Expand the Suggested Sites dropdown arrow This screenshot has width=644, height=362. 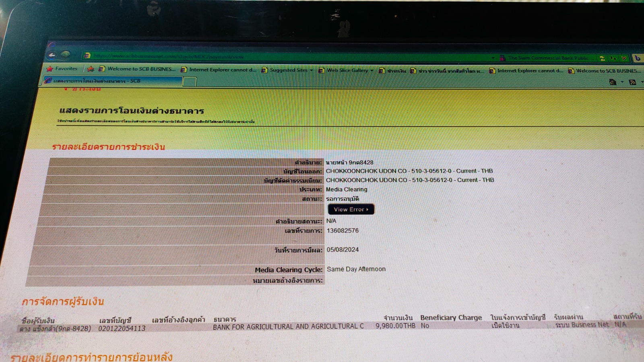(311, 70)
